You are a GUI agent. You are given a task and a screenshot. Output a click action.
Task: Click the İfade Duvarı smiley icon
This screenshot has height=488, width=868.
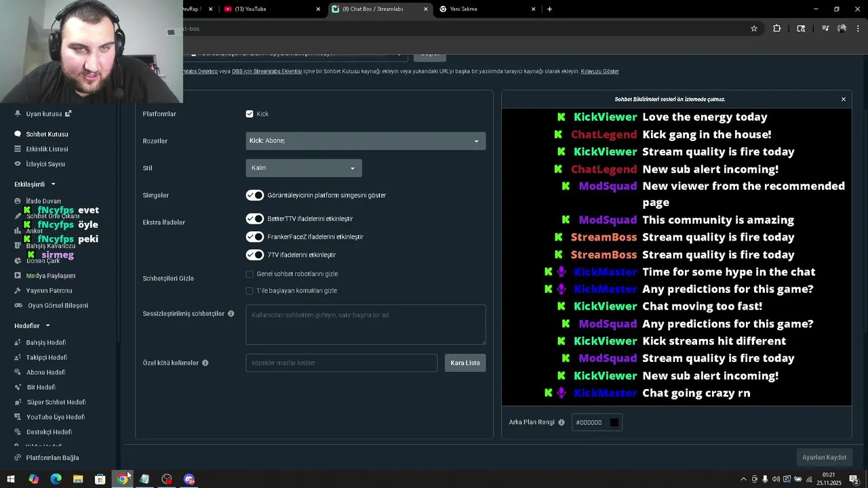tap(18, 201)
